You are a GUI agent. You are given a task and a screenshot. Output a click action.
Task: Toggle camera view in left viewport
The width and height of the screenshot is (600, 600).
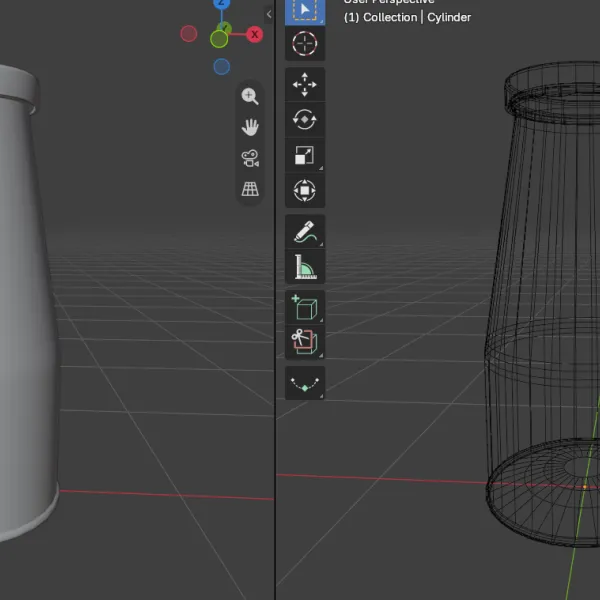(250, 158)
